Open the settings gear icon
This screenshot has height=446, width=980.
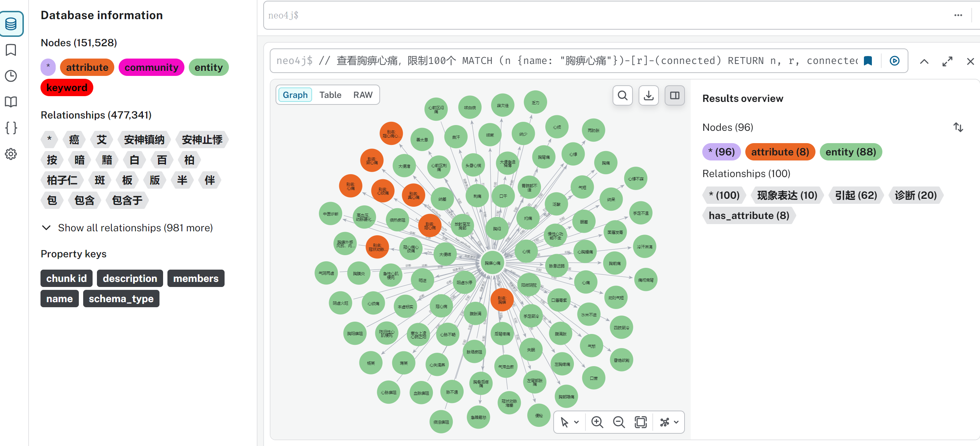11,154
